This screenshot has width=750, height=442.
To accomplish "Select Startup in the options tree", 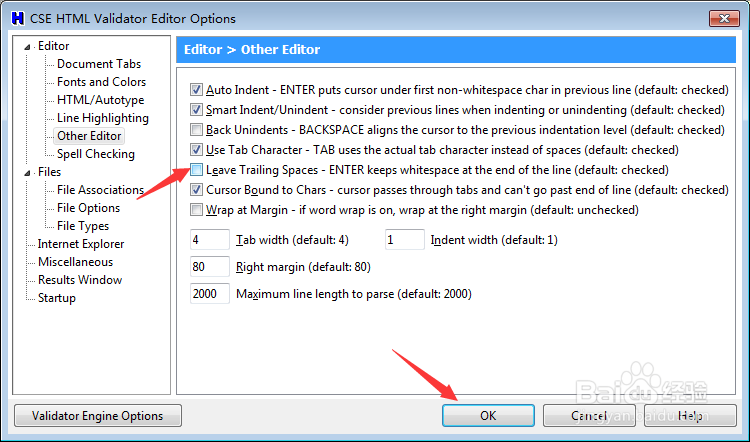I will tap(56, 298).
